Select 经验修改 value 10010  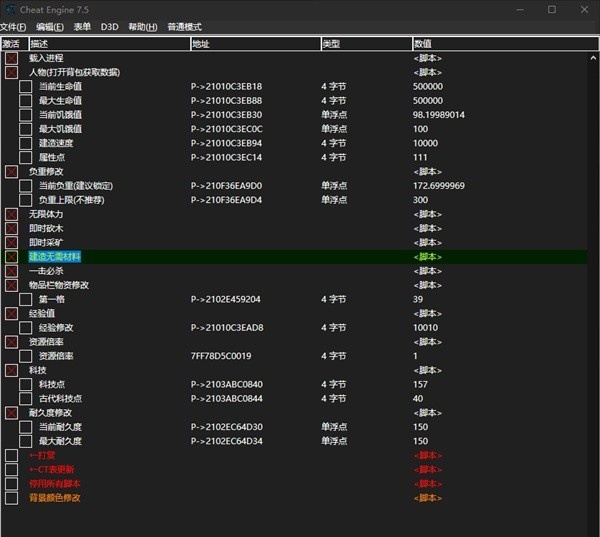pyautogui.click(x=426, y=328)
